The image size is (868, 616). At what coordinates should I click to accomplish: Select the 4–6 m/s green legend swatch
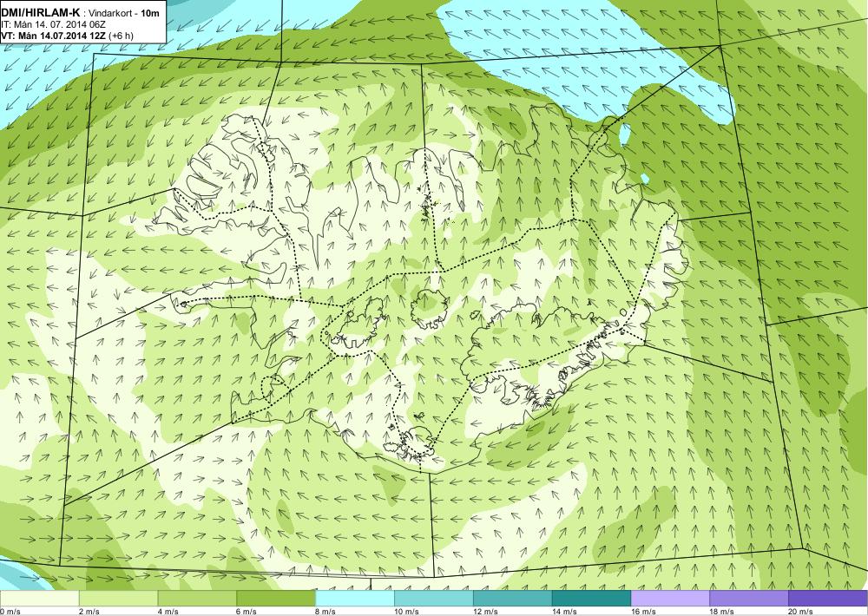(x=197, y=599)
